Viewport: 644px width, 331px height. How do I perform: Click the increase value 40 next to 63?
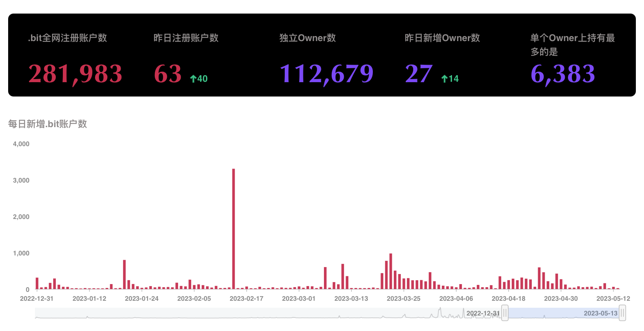(x=203, y=79)
